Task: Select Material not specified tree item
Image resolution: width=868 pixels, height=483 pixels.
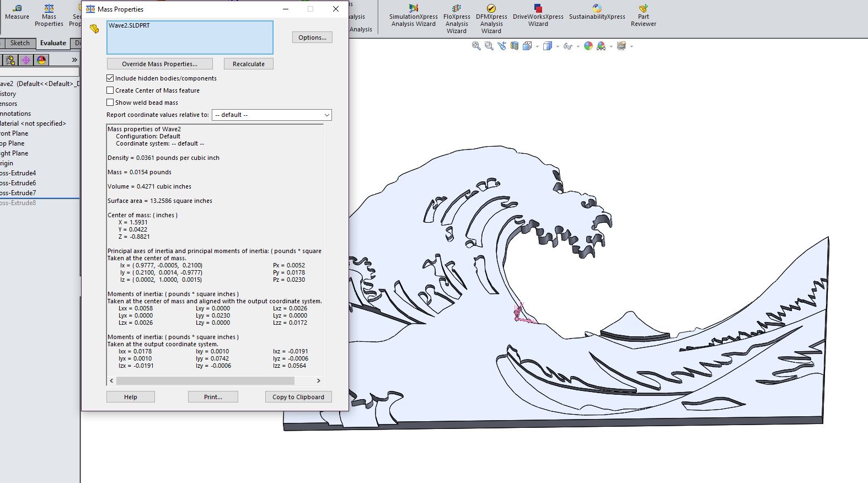Action: (33, 124)
